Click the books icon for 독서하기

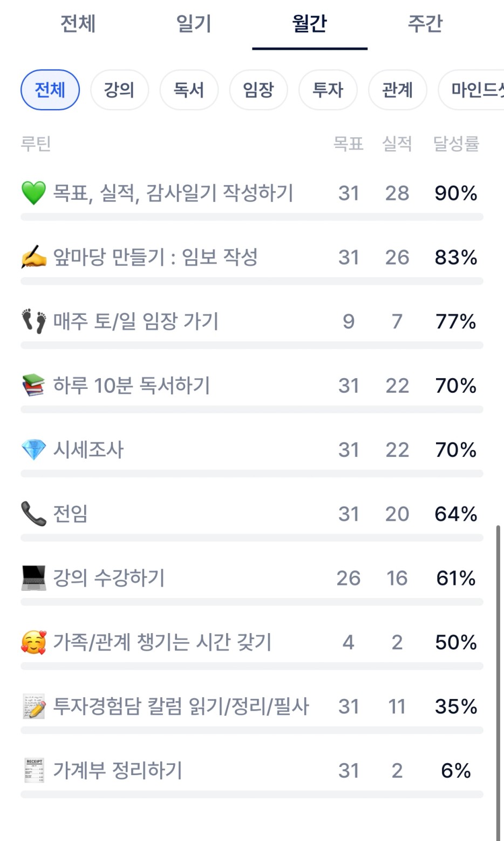coord(33,386)
